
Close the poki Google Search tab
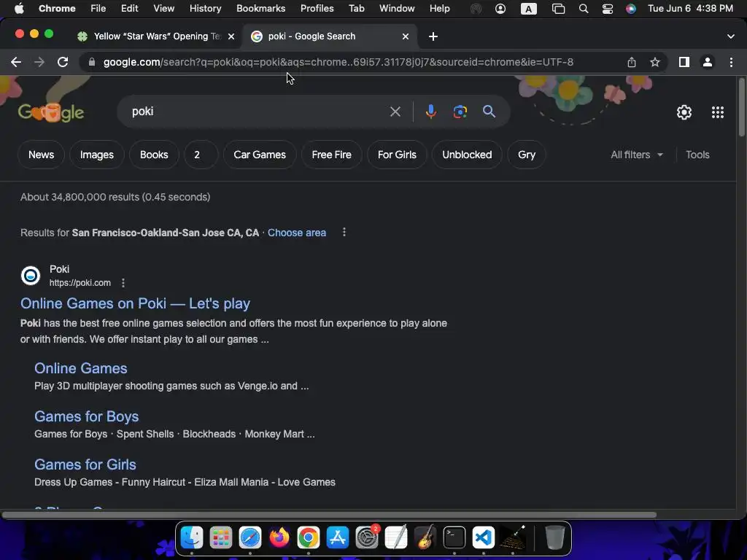coord(406,36)
